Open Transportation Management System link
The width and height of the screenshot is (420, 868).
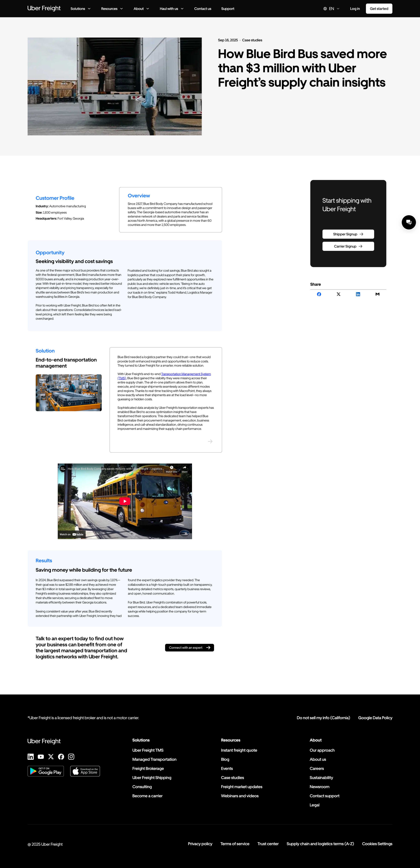[x=186, y=374]
